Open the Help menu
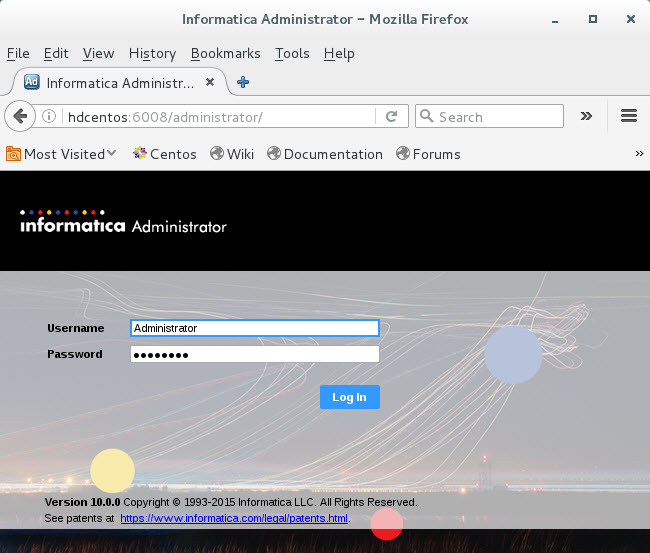 click(339, 53)
